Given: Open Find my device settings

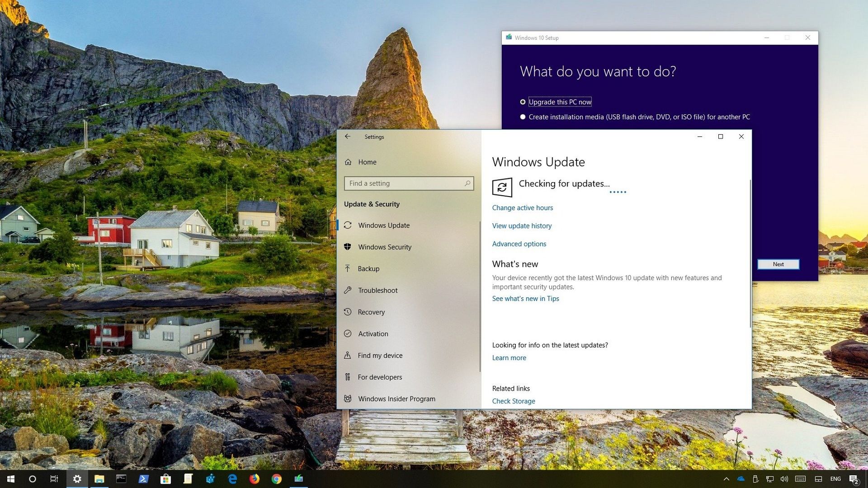Looking at the screenshot, I should pyautogui.click(x=347, y=355).
